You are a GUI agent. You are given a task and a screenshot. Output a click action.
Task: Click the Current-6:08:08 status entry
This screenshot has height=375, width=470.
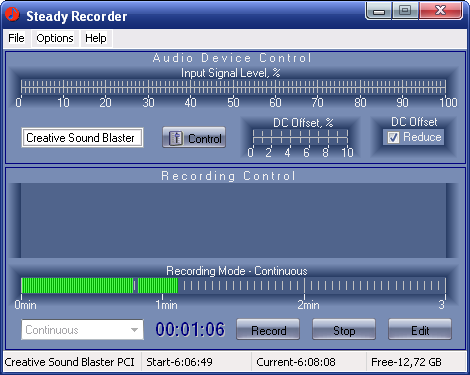(x=296, y=362)
